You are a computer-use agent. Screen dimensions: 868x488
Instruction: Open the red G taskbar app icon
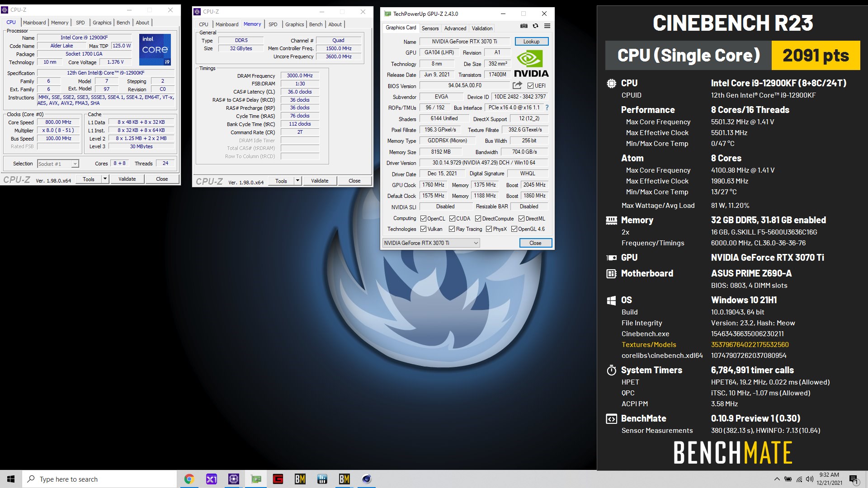(278, 479)
